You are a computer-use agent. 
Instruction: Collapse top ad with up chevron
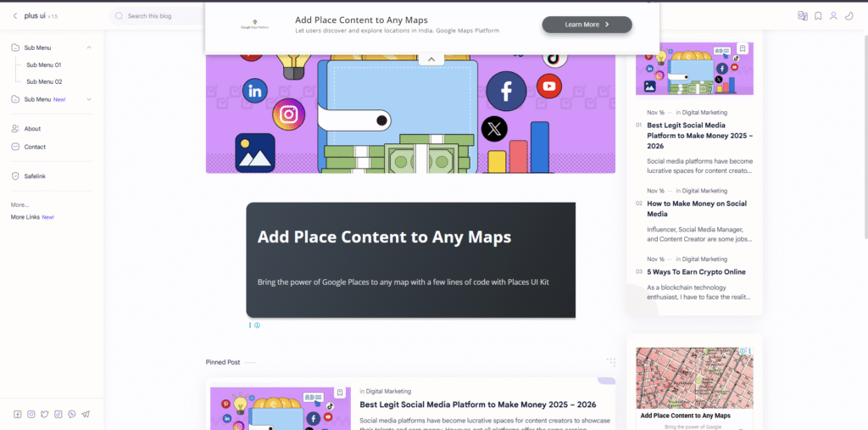point(431,59)
